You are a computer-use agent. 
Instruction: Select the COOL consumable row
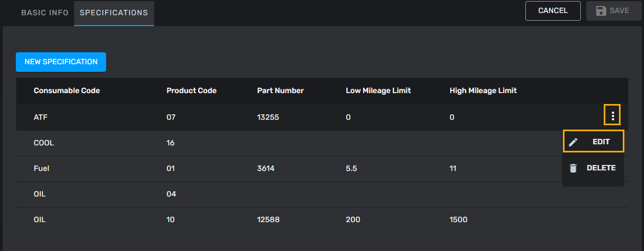point(44,143)
